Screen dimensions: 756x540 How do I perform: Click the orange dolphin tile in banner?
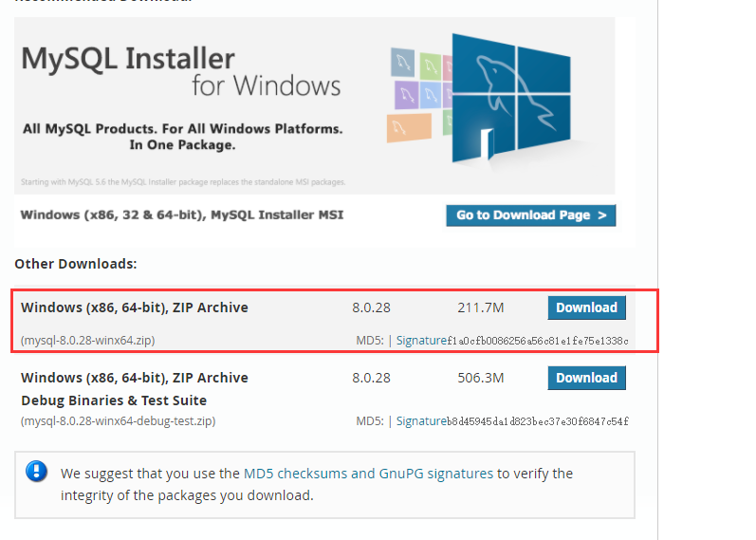coord(409,127)
